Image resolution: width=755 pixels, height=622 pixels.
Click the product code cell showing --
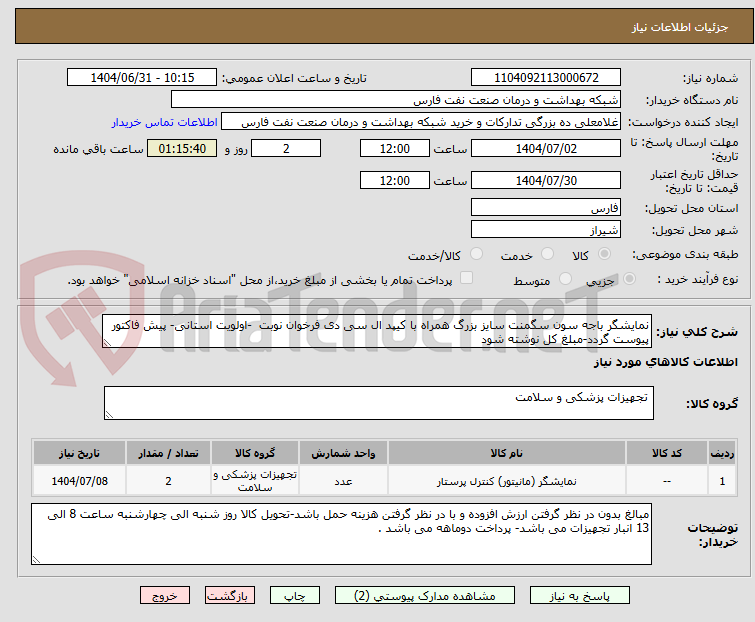tap(667, 481)
